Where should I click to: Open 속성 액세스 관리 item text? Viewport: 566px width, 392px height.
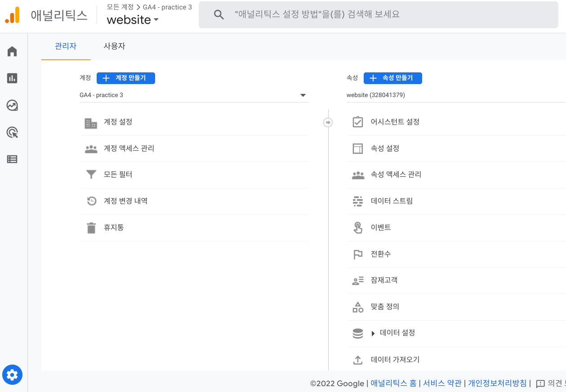click(396, 174)
